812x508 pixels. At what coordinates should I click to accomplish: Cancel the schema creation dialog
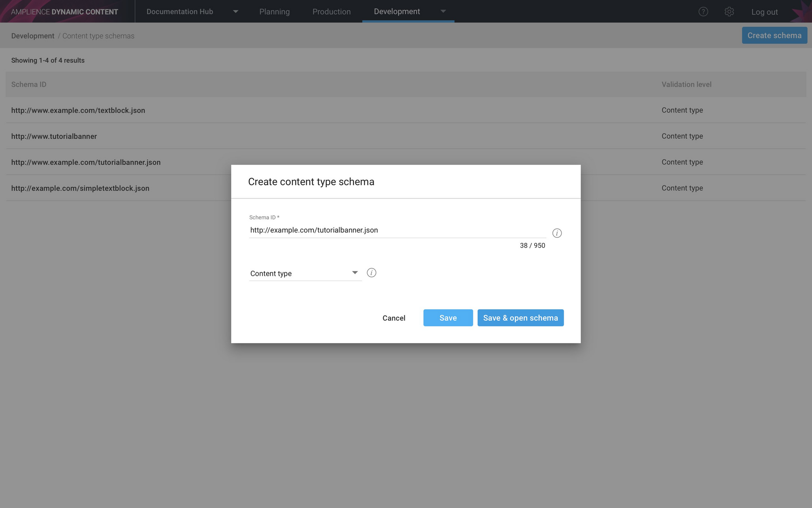pos(393,318)
